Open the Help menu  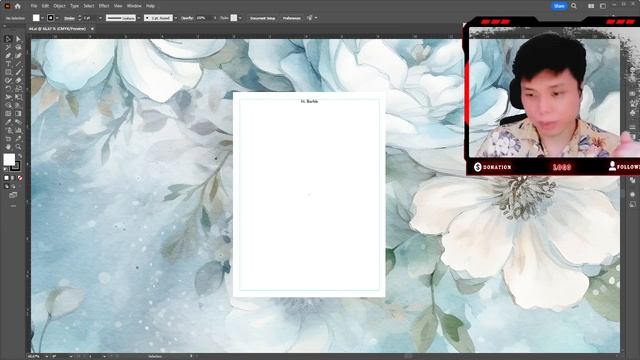coord(150,6)
